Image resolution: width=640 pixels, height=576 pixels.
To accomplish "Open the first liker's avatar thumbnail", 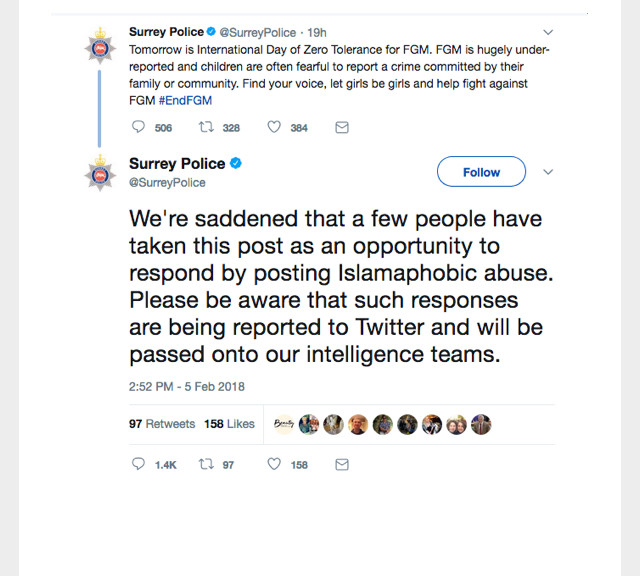I will [x=284, y=424].
